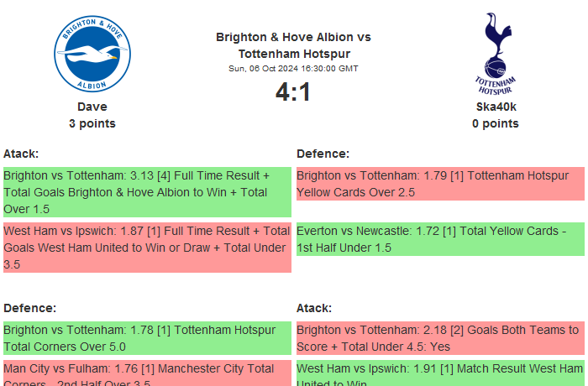Select Tottenham Yellow Cards Over 2.5 bet
Screen dimensions: 588x386
coord(440,184)
